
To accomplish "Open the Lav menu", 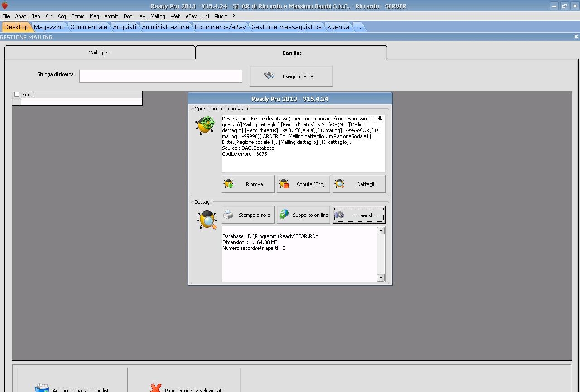I will coord(141,16).
